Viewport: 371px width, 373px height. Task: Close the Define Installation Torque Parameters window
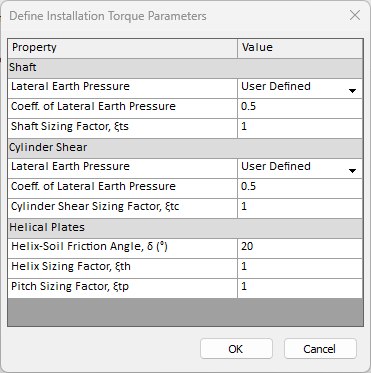355,15
